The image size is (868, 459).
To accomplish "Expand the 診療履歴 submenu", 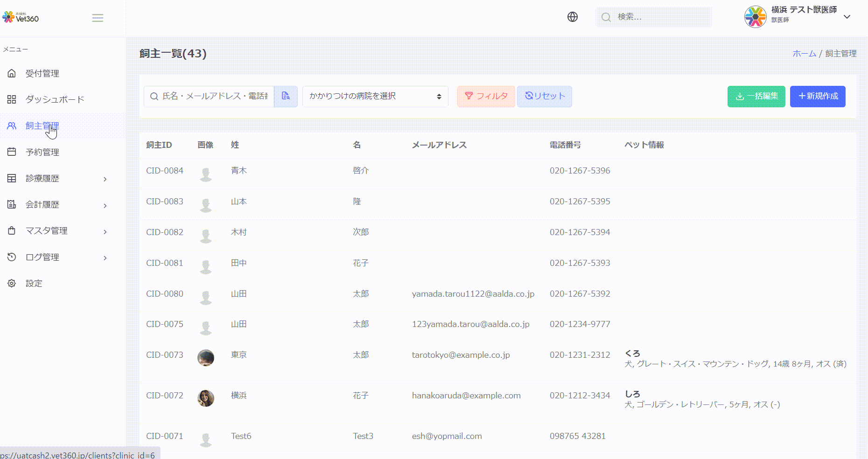I will (x=105, y=179).
